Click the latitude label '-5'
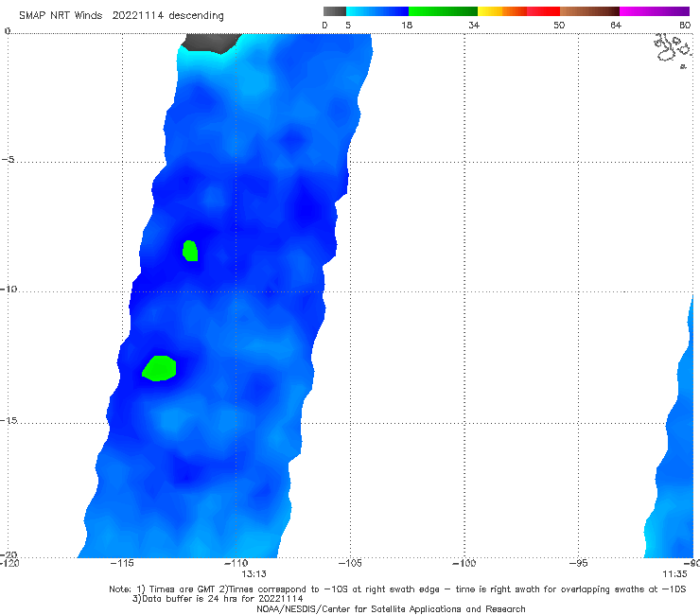This screenshot has width=700, height=615. (x=8, y=160)
